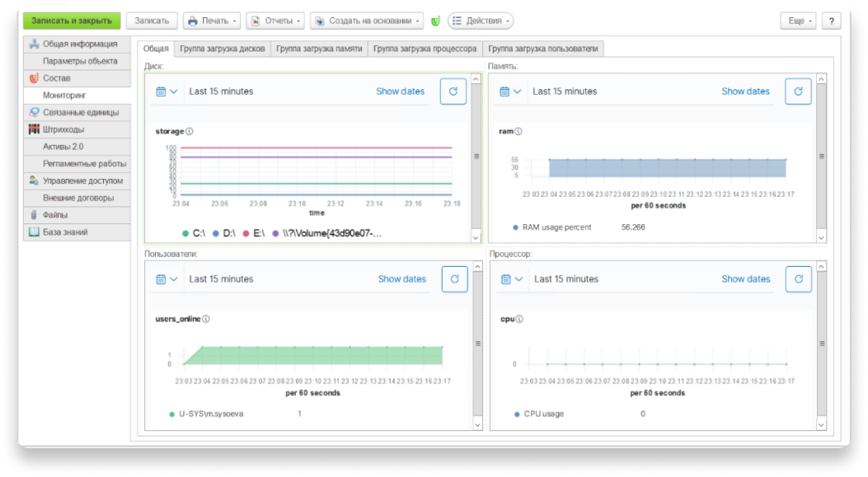This screenshot has width=868, height=477.
Task: Expand the Печать dropdown button
Action: 212,21
